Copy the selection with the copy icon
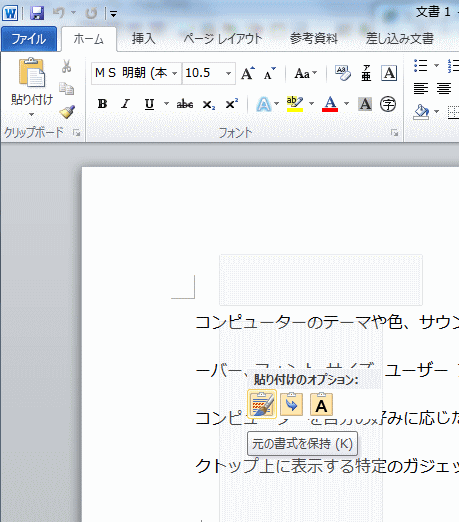This screenshot has width=459, height=522. 67,89
